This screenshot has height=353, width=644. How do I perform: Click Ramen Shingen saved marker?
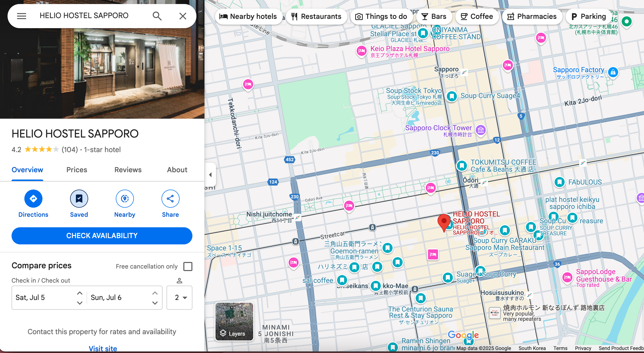coord(393,347)
